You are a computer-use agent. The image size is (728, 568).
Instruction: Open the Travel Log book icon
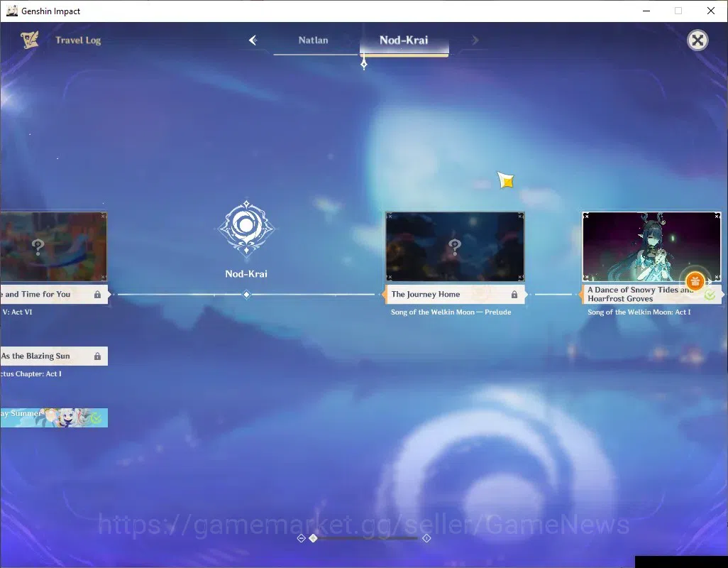click(30, 40)
